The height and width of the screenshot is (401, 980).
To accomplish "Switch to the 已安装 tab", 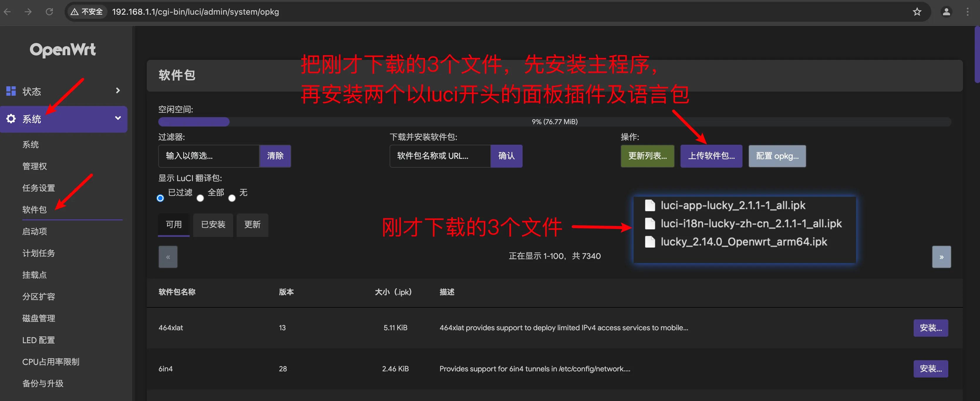I will coord(213,225).
